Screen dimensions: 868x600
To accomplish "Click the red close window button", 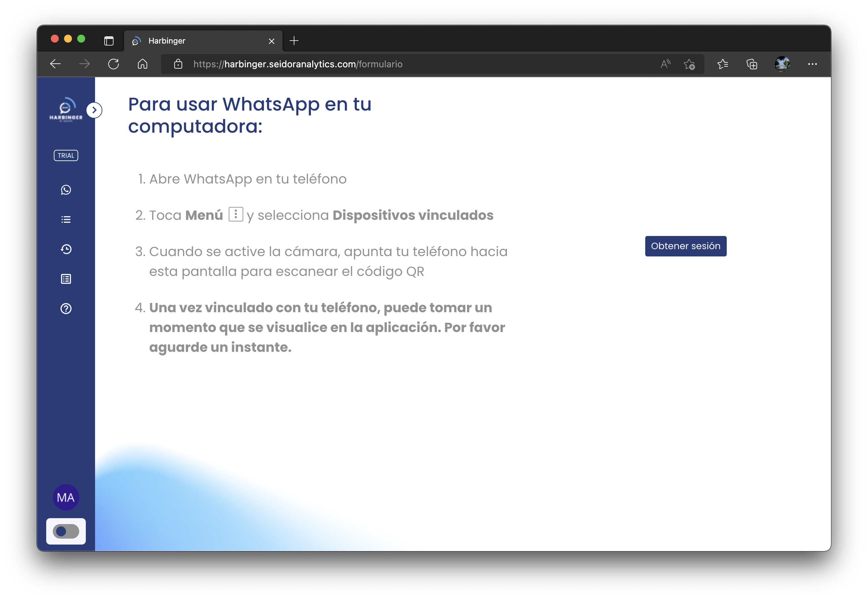I will click(x=55, y=39).
